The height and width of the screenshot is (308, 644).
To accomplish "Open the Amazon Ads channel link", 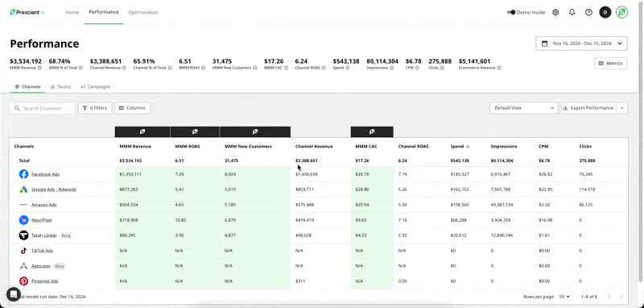I will [x=44, y=205].
